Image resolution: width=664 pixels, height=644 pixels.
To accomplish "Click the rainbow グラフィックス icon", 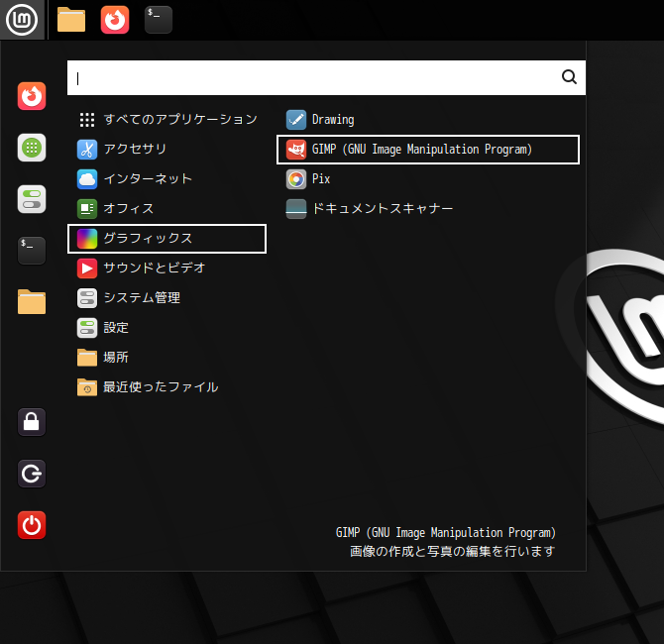I will tap(87, 239).
